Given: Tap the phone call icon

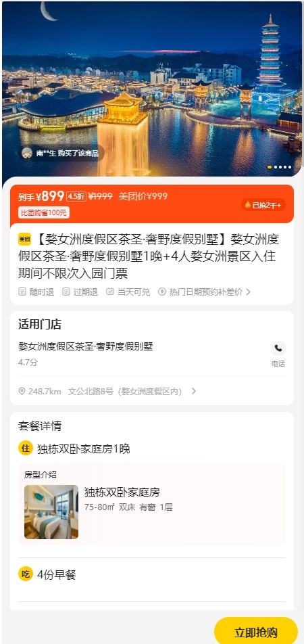Looking at the screenshot, I should pos(278,348).
